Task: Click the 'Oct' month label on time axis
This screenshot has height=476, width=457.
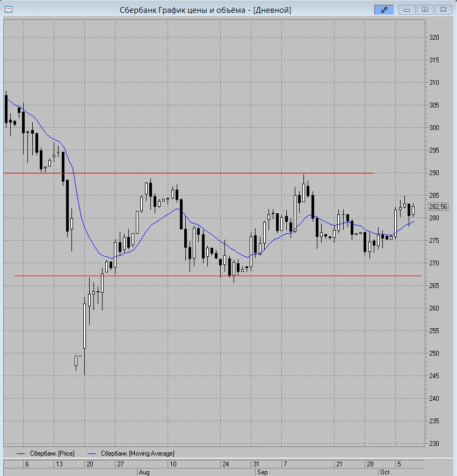Action: click(x=385, y=472)
